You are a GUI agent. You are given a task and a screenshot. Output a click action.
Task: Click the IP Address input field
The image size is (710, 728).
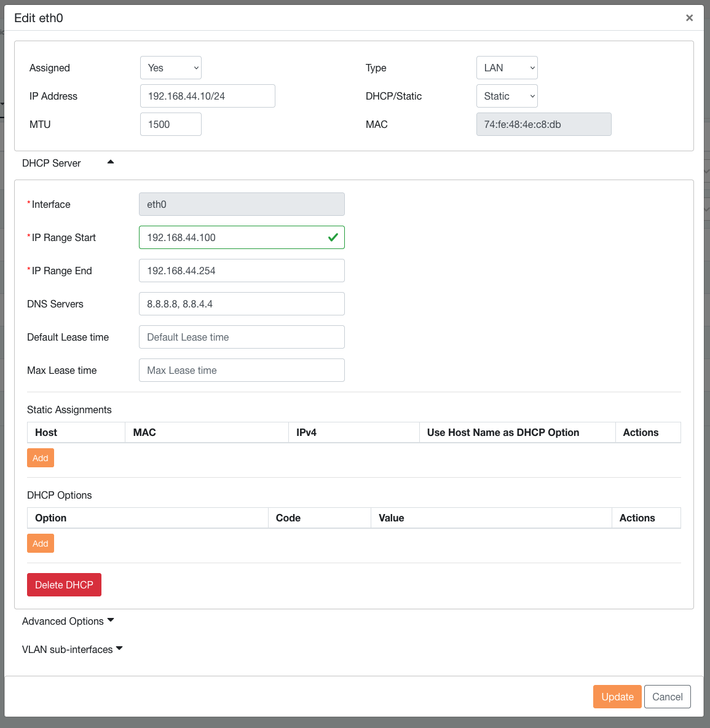coord(207,96)
